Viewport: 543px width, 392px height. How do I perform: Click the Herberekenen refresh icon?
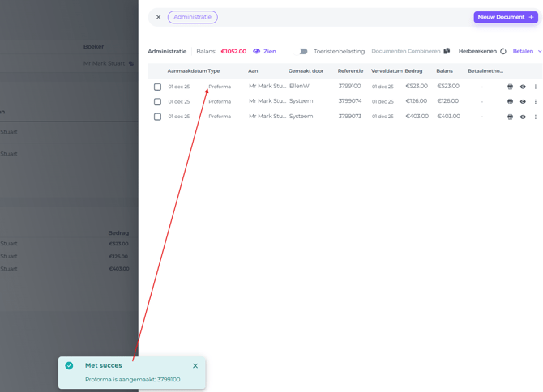(503, 52)
